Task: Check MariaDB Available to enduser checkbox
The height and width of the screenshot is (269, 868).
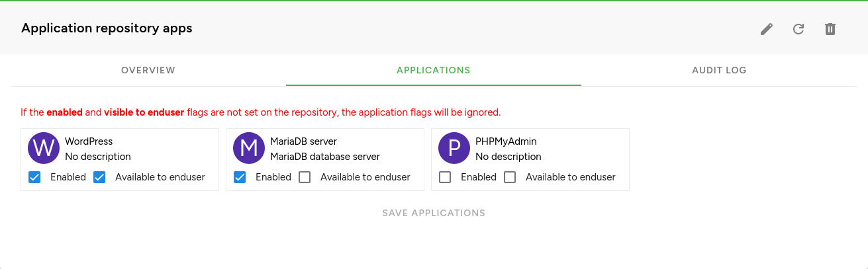Action: (305, 177)
